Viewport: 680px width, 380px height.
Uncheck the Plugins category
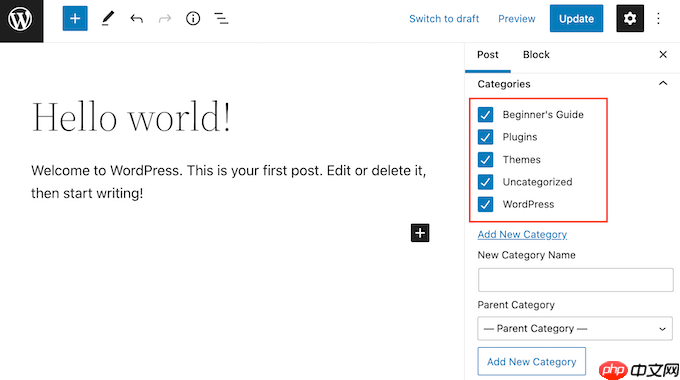pos(485,137)
